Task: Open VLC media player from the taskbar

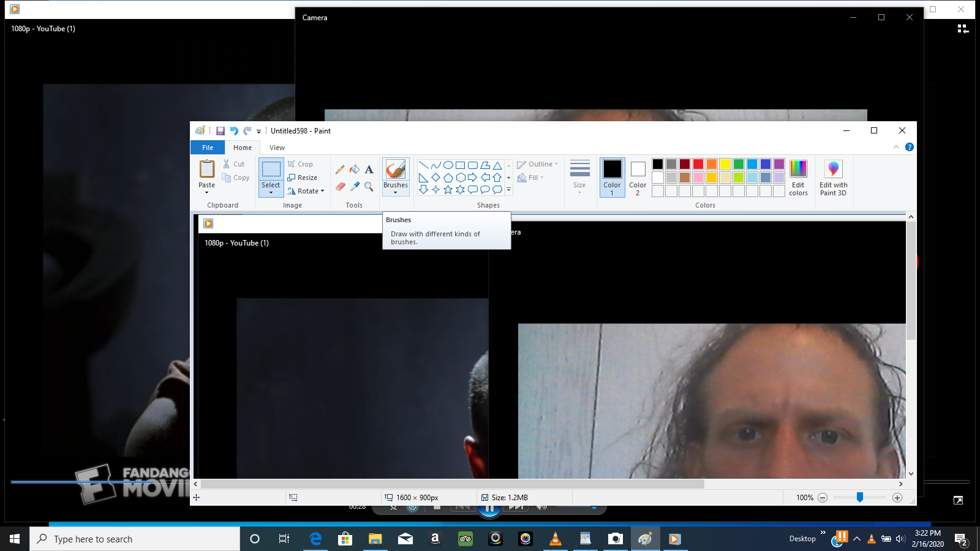Action: click(556, 539)
